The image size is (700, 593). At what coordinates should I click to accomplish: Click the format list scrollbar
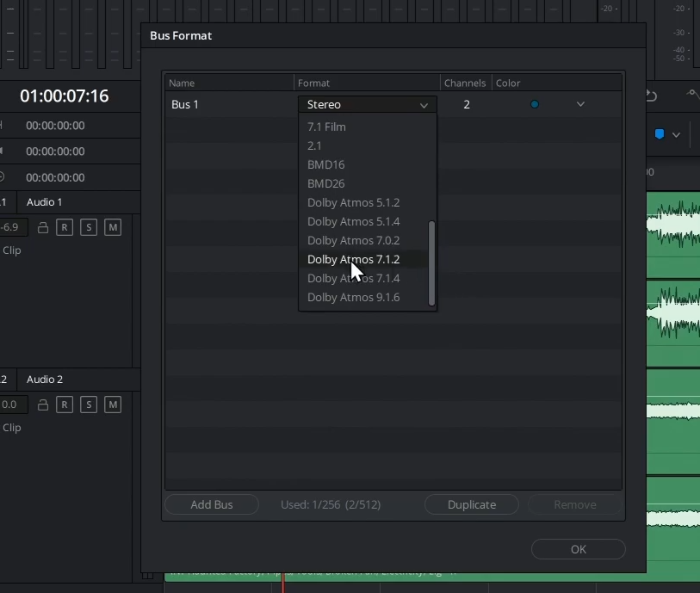(x=431, y=263)
